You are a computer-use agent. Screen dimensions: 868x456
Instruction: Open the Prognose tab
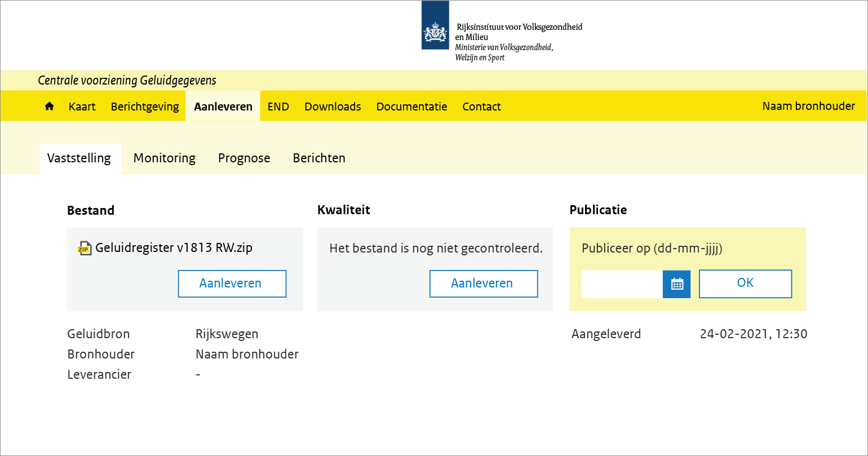[x=244, y=158]
